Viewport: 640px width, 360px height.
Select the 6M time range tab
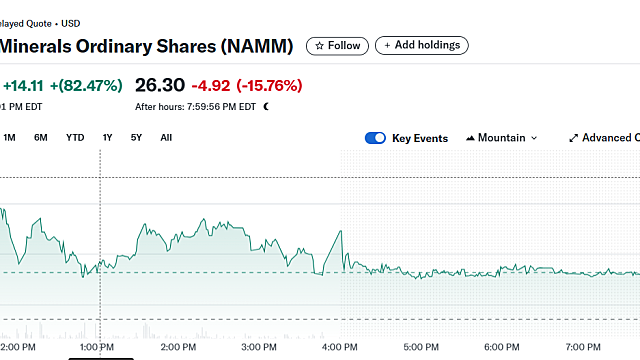click(40, 138)
